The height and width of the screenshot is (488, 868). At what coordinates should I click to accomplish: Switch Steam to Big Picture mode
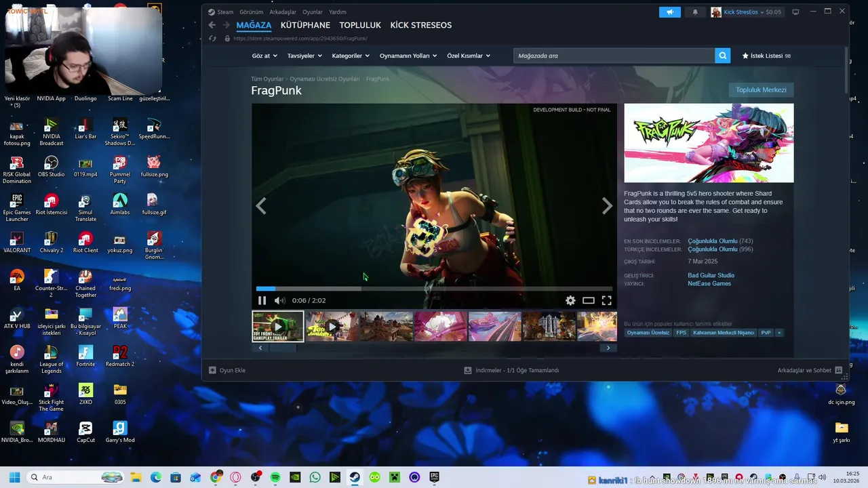795,12
